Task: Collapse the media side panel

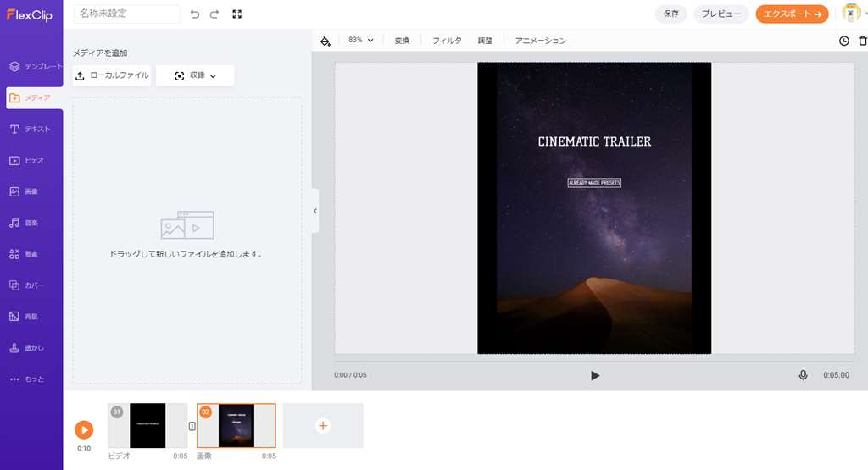Action: (315, 212)
